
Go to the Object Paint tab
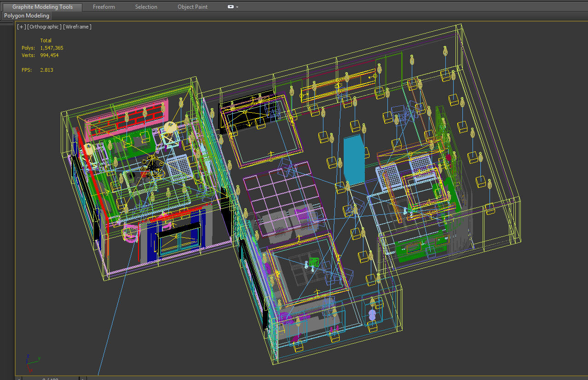pos(192,7)
